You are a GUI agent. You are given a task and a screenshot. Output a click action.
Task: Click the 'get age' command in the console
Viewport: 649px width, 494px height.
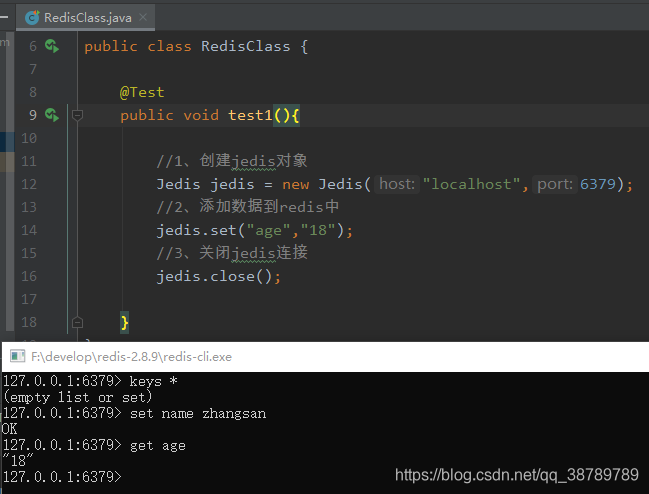158,446
